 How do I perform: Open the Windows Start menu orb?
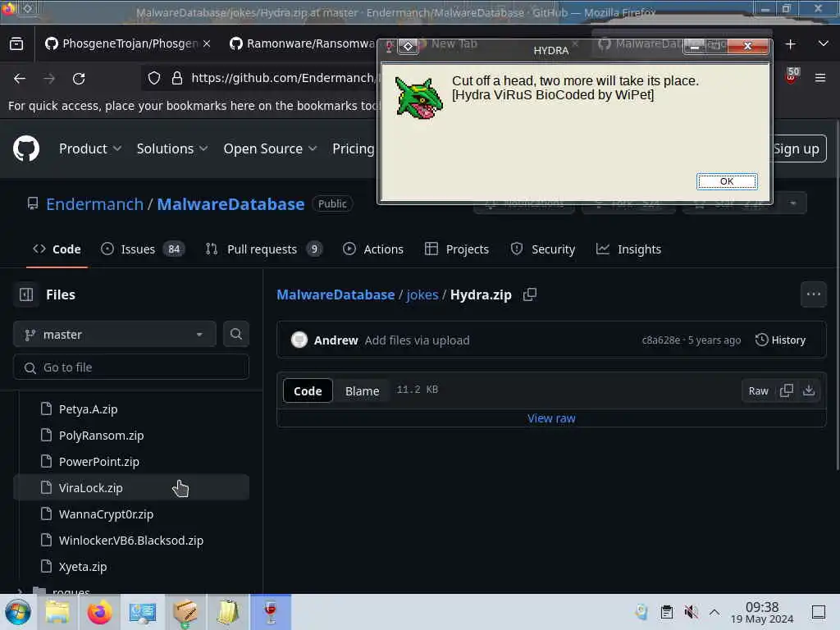18,612
